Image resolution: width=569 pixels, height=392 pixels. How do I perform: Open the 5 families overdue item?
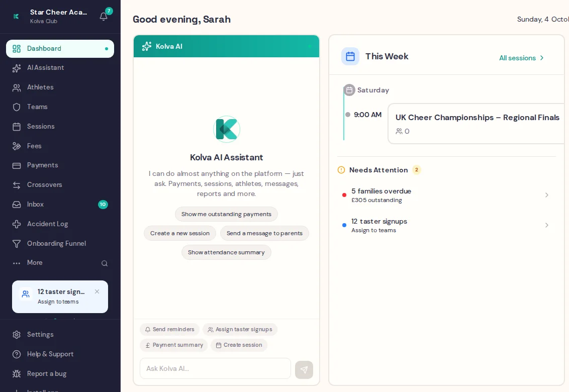[446, 195]
